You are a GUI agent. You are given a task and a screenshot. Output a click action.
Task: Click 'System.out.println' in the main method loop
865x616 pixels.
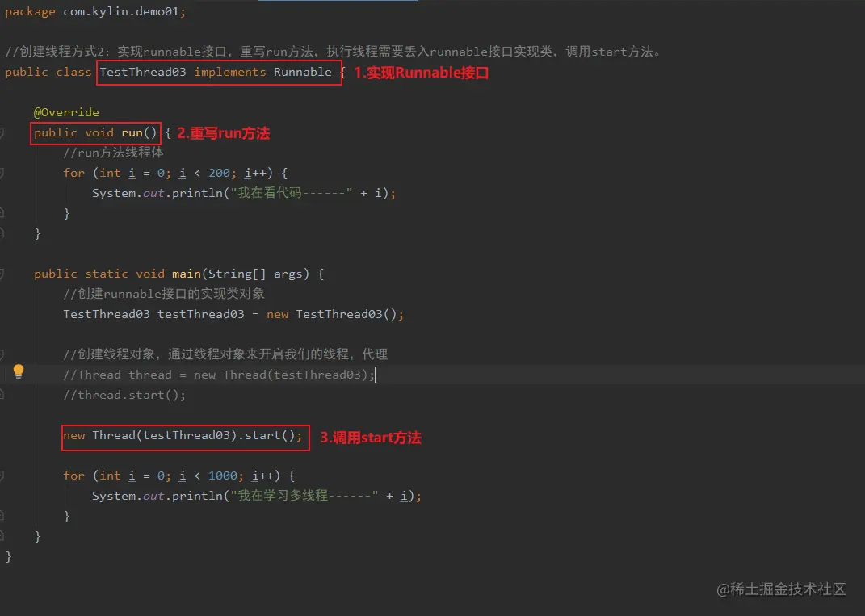157,496
